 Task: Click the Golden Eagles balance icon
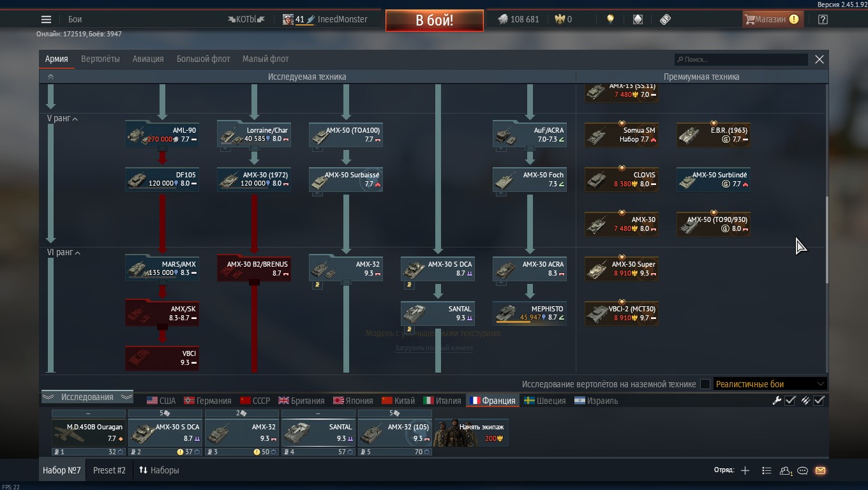559,19
